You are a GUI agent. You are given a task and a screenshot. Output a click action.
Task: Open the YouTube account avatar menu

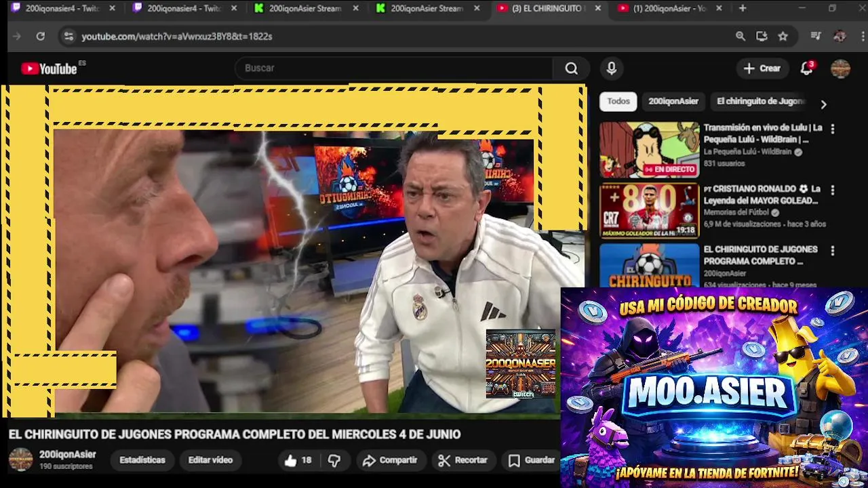point(840,68)
